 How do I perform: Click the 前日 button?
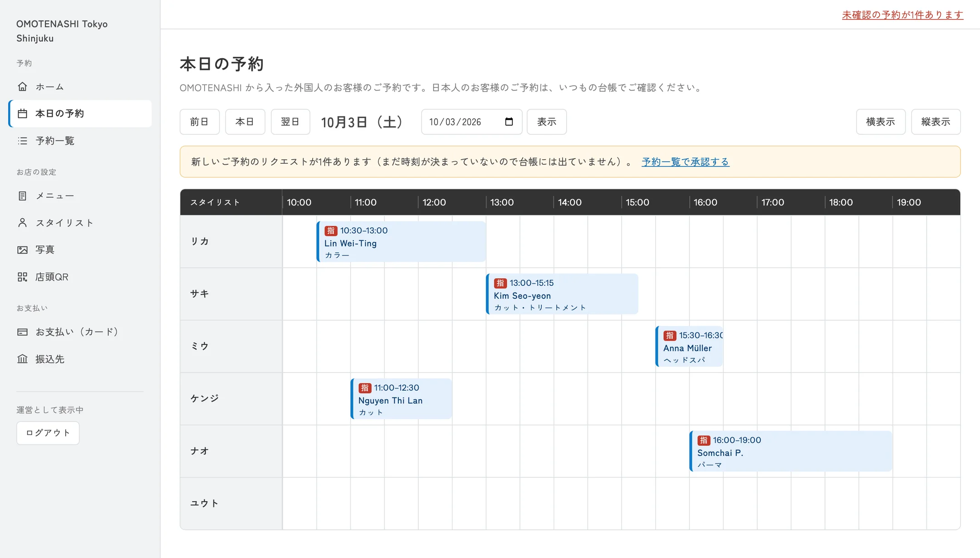(x=200, y=122)
